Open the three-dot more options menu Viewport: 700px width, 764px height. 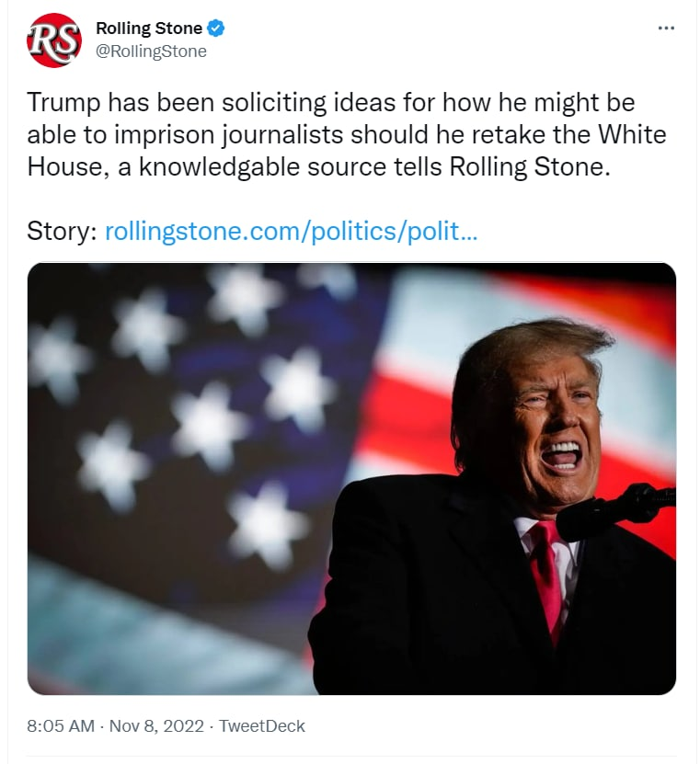click(667, 29)
